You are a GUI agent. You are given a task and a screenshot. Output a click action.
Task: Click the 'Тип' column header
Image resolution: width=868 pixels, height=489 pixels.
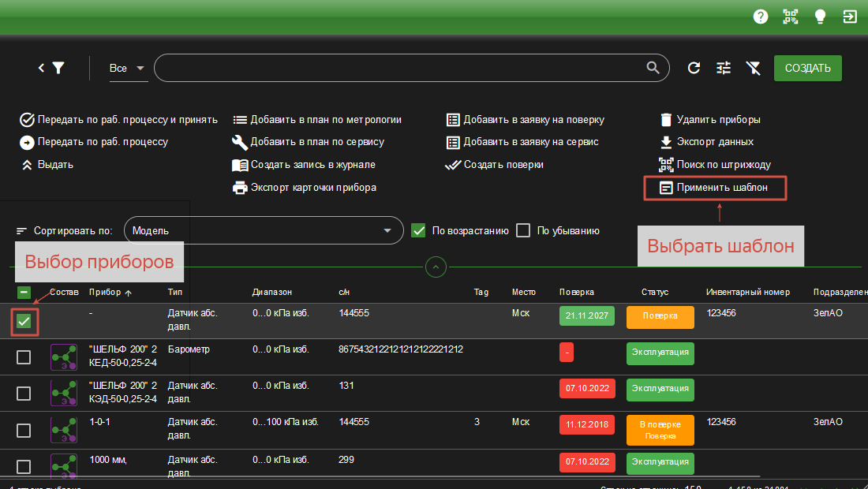point(175,292)
